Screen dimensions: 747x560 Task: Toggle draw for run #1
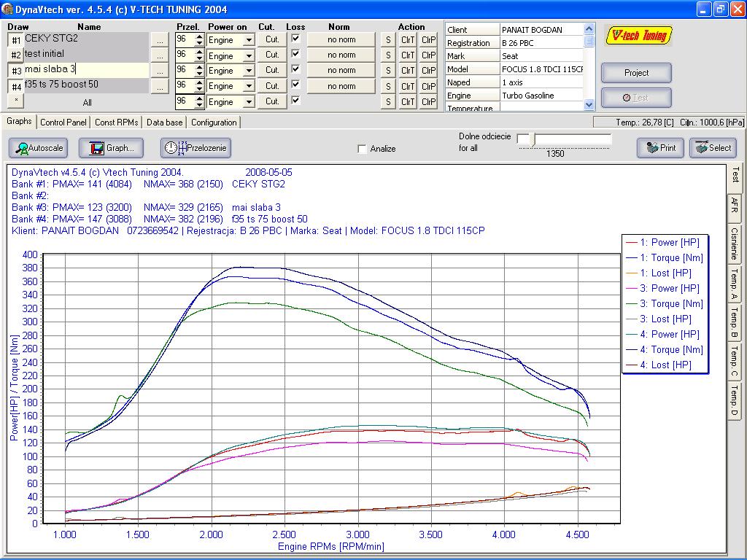[16, 40]
